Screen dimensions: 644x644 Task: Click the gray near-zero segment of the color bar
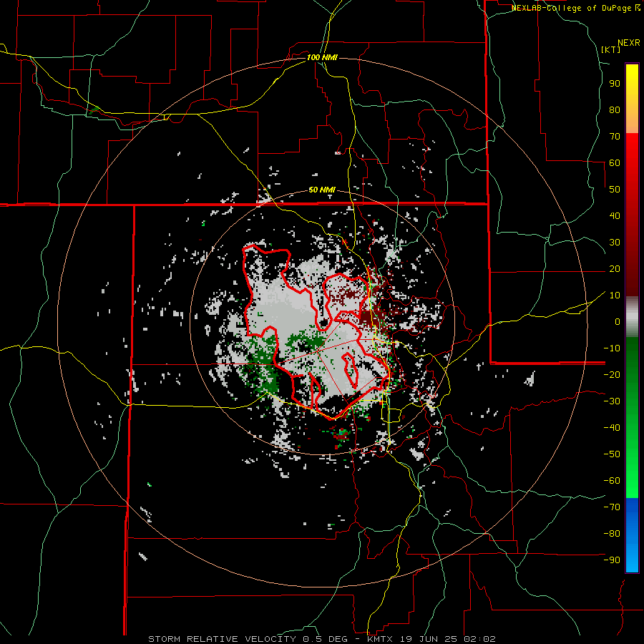(x=632, y=317)
